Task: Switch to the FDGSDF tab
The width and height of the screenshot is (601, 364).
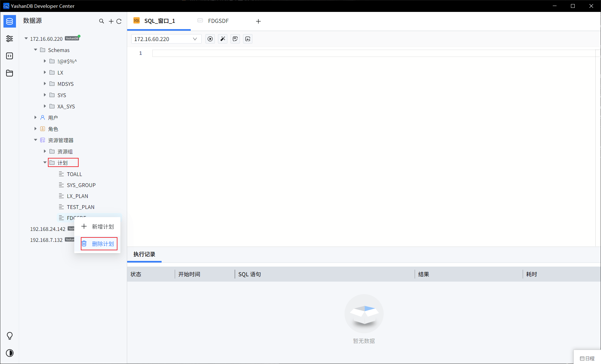Action: pyautogui.click(x=218, y=21)
